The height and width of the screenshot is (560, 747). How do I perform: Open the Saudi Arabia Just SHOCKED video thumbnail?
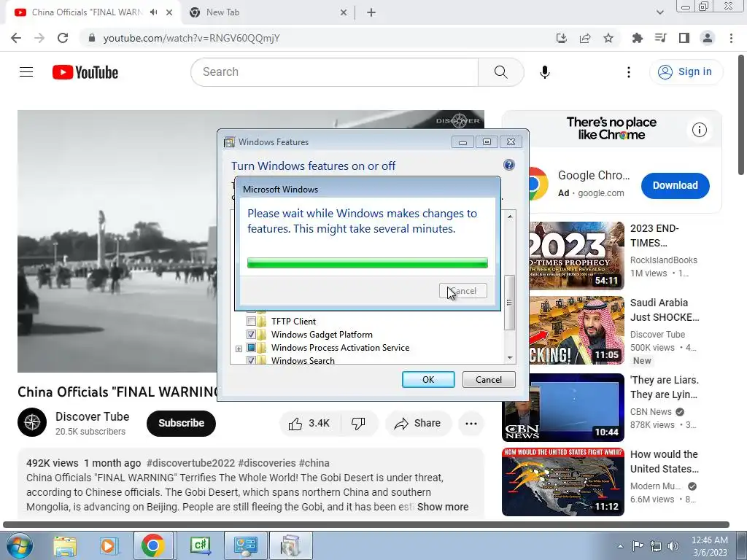[576, 330]
